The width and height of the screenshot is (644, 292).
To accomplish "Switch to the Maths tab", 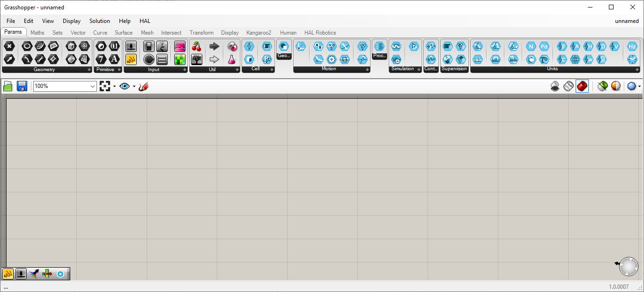I will (x=37, y=33).
